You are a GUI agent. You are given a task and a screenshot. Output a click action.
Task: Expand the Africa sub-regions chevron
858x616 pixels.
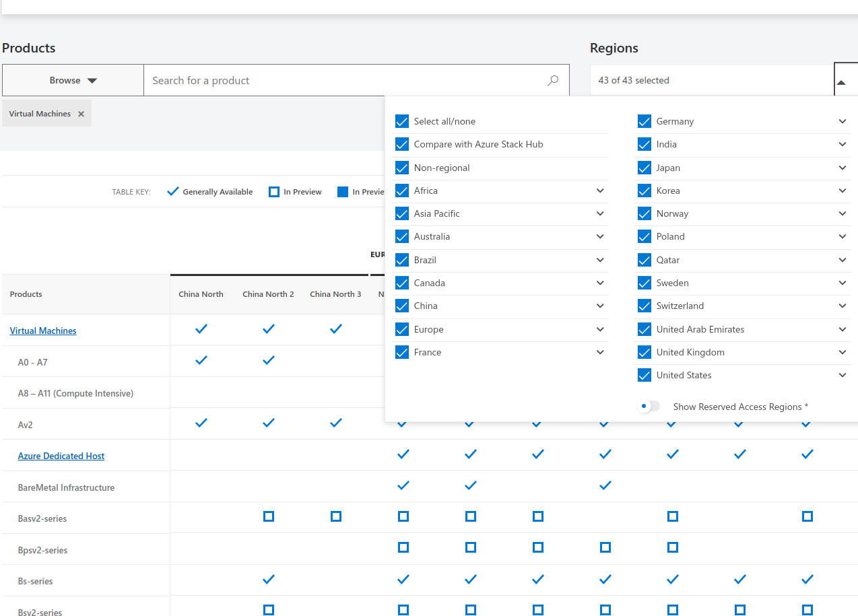tap(600, 191)
